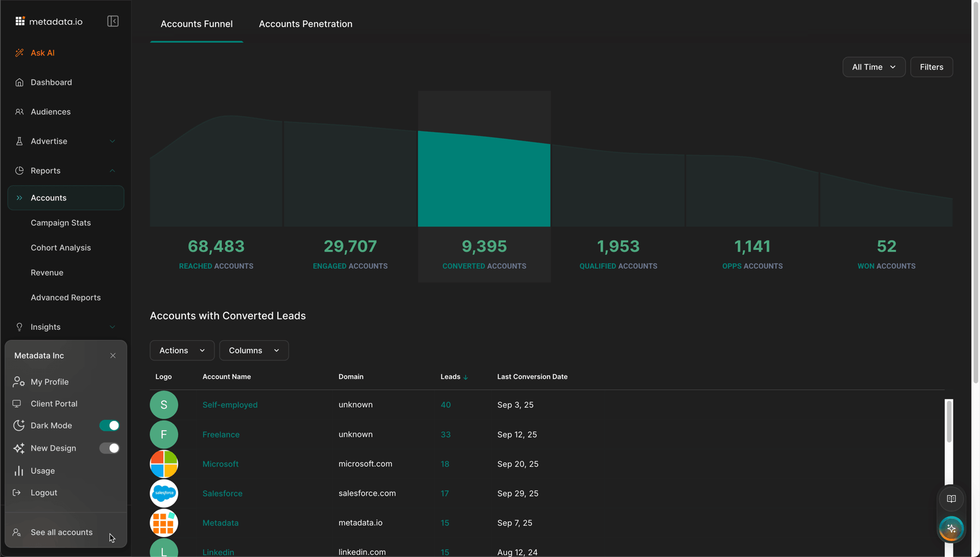Open Campaign Stats in the Reports menu
The width and height of the screenshot is (980, 557).
[61, 223]
